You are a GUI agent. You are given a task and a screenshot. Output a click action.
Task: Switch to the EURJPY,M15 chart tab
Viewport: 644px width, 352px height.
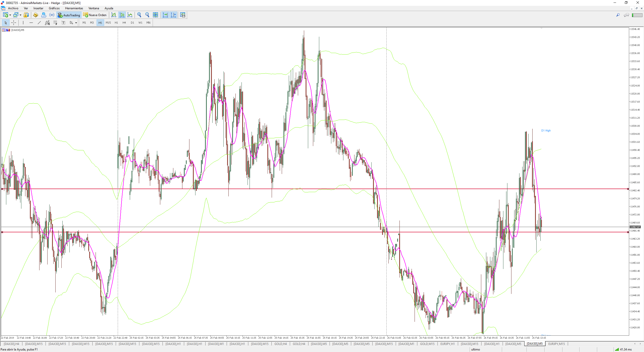(x=556, y=344)
